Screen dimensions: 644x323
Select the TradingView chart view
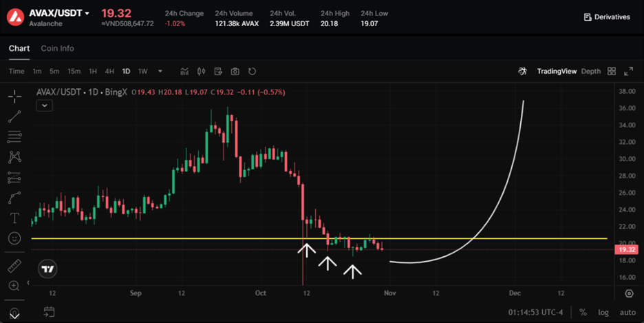pos(557,72)
